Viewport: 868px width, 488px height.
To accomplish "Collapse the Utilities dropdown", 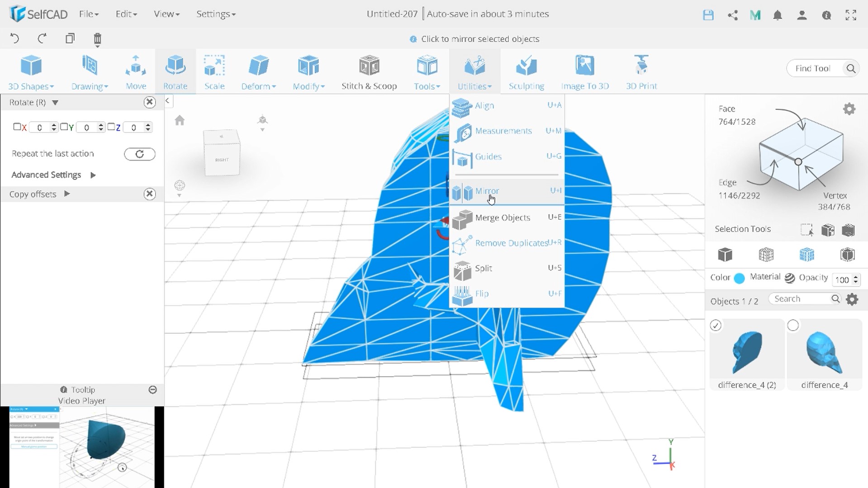I will pyautogui.click(x=474, y=72).
